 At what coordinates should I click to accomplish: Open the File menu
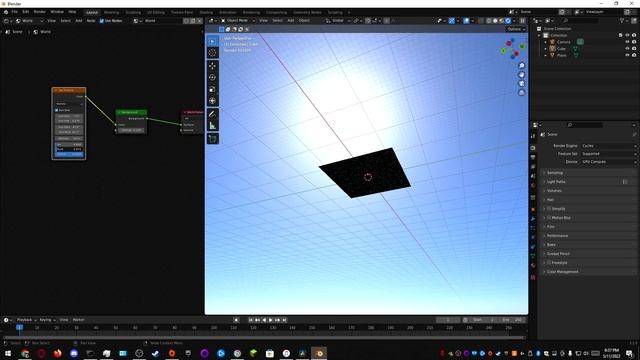(14, 12)
